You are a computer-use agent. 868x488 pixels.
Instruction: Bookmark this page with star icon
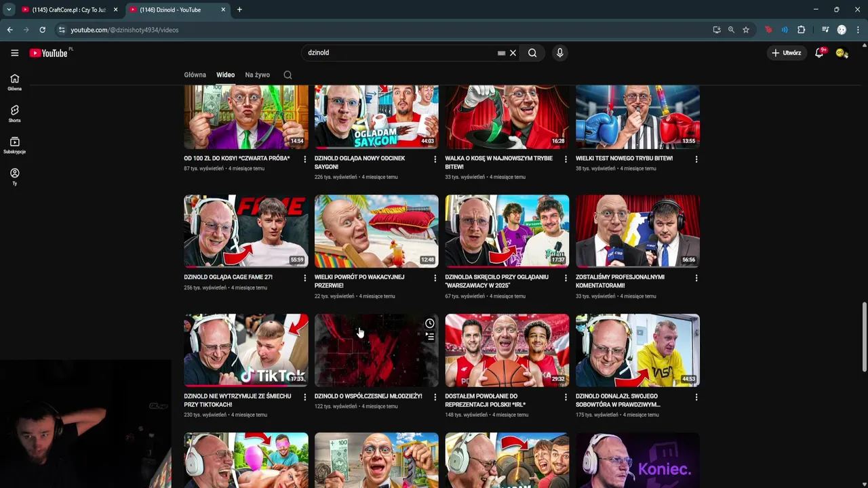746,30
